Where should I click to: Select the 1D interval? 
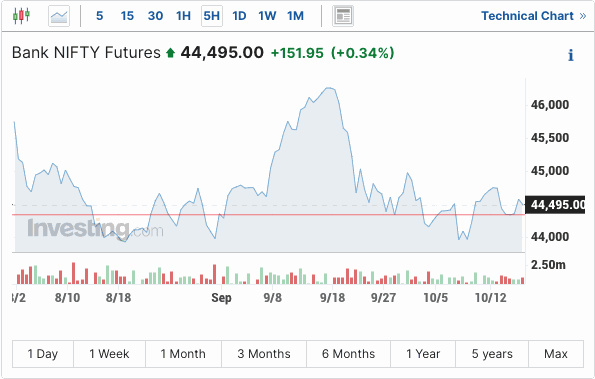click(239, 16)
